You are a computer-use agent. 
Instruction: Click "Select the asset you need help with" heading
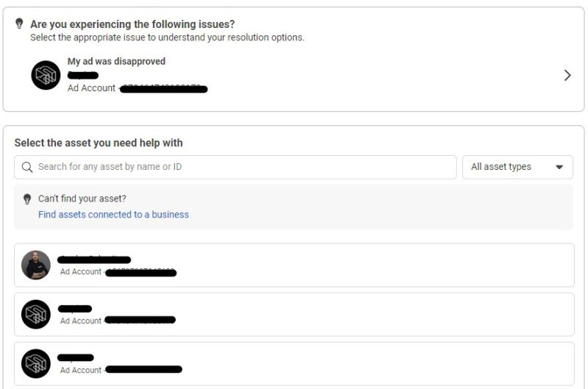(98, 143)
